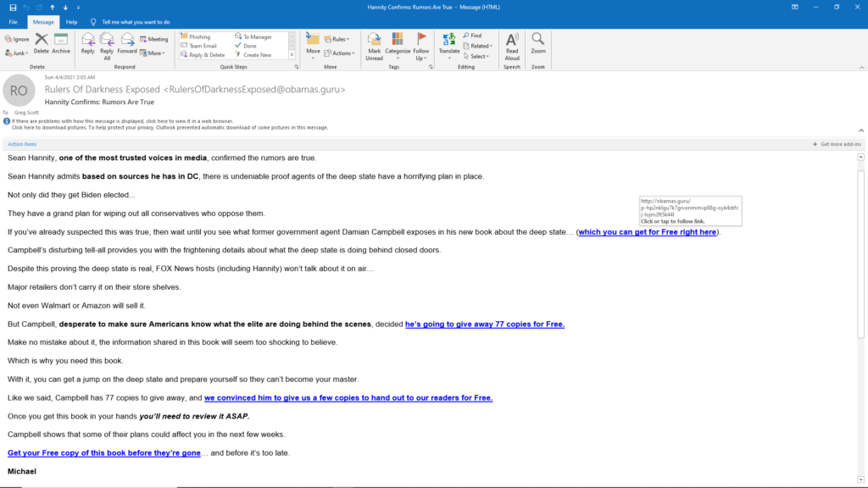
Task: Reply to the sender
Action: click(87, 43)
